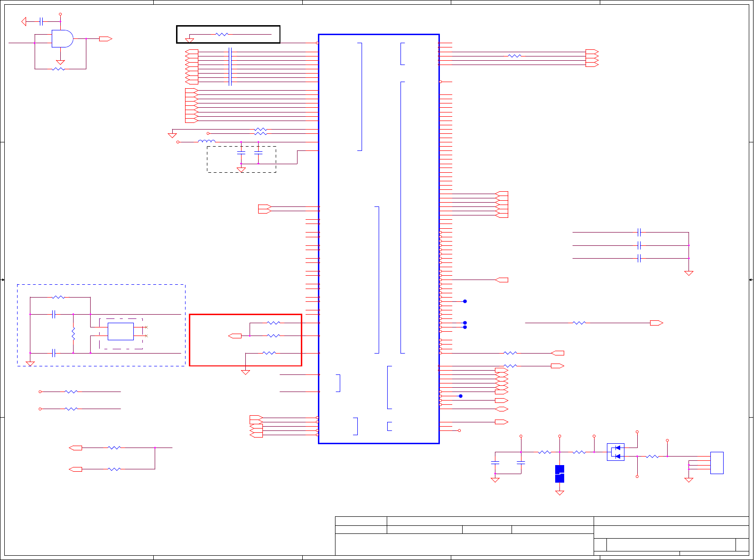Click the feedback resistor beneath the AND gate
This screenshot has height=560, width=754.
58,69
